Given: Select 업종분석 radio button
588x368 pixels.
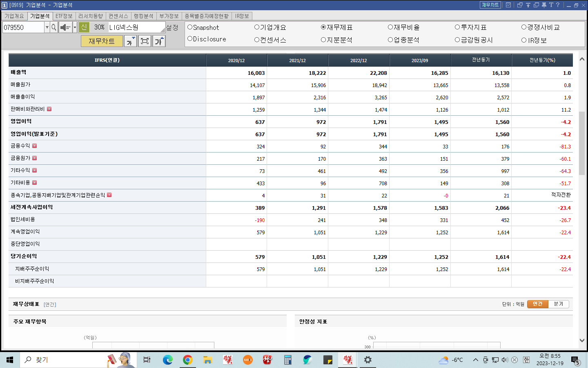Looking at the screenshot, I should 390,40.
